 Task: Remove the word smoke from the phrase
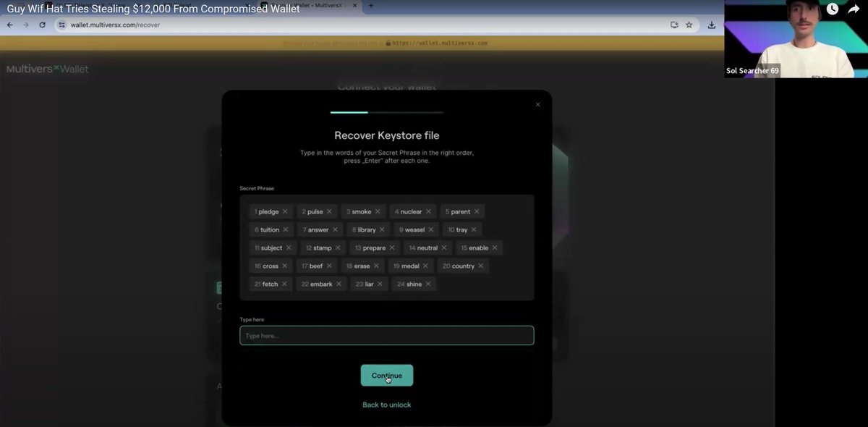378,211
